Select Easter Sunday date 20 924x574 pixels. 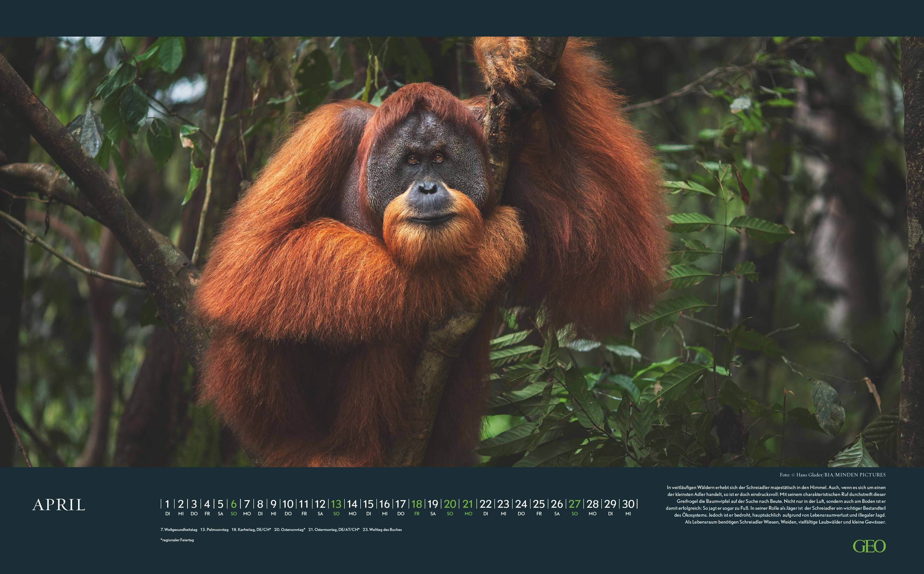pos(450,504)
